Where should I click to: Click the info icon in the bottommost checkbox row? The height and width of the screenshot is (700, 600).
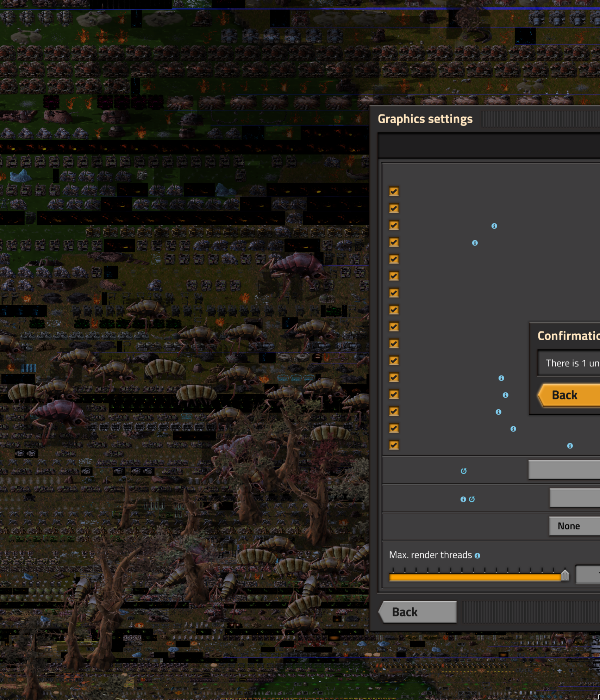(x=570, y=446)
